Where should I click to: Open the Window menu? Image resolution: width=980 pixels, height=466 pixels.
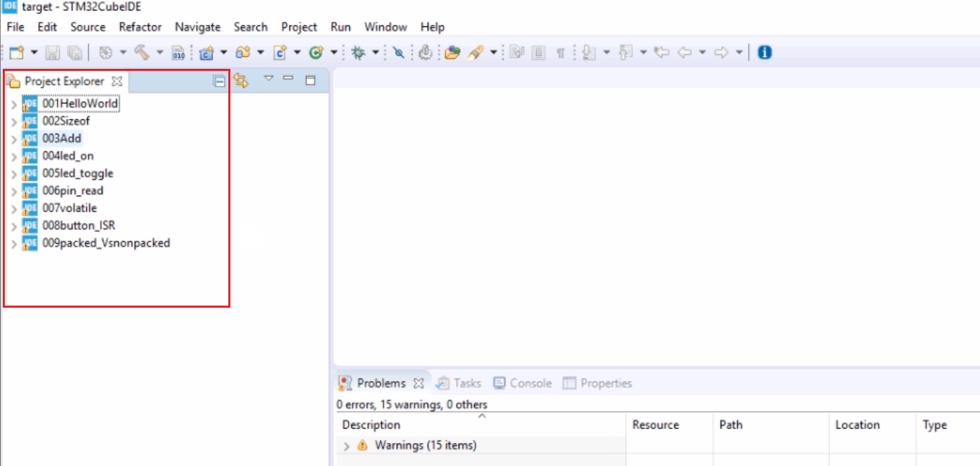pyautogui.click(x=386, y=27)
